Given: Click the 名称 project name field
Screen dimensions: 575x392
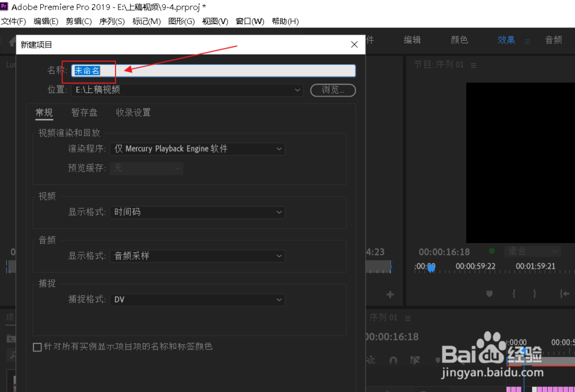Looking at the screenshot, I should pos(213,71).
